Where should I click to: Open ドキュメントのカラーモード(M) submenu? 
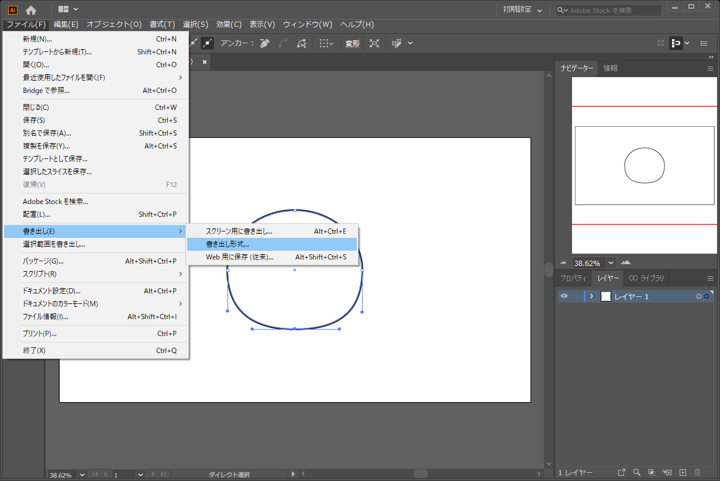96,304
